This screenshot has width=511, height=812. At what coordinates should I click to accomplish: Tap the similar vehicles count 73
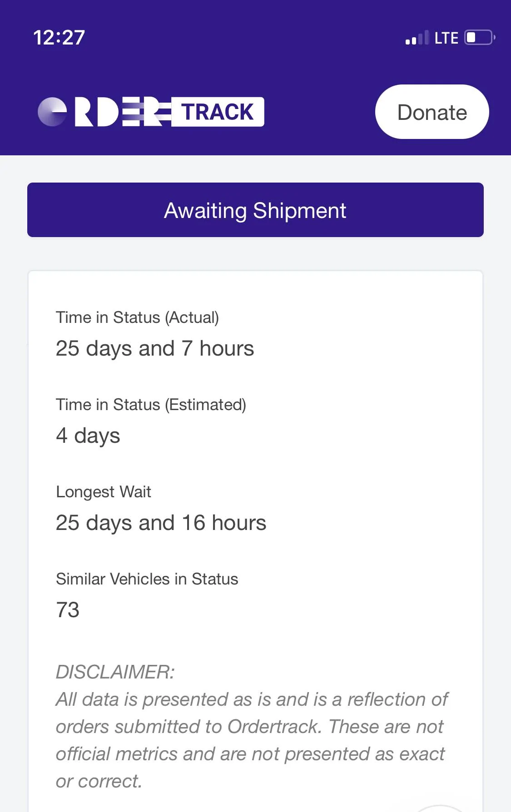pyautogui.click(x=68, y=610)
